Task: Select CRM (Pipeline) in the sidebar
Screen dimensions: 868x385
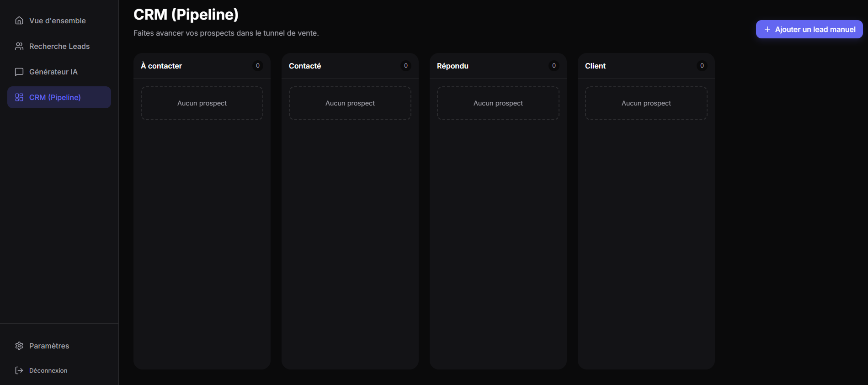Action: (59, 97)
